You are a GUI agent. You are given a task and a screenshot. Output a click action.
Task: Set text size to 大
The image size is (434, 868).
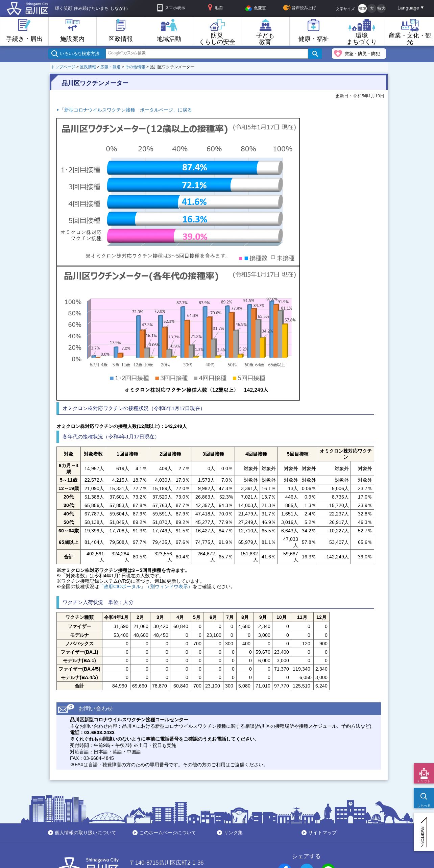point(372,8)
